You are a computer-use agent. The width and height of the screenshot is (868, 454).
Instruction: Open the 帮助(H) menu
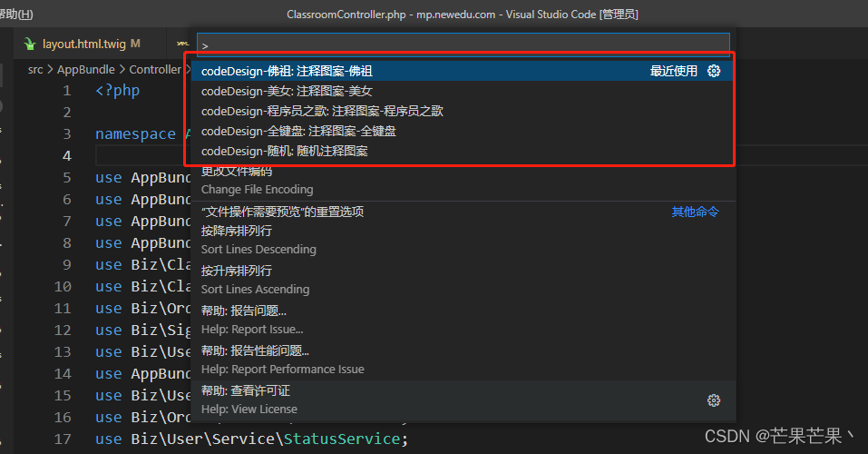click(x=16, y=15)
